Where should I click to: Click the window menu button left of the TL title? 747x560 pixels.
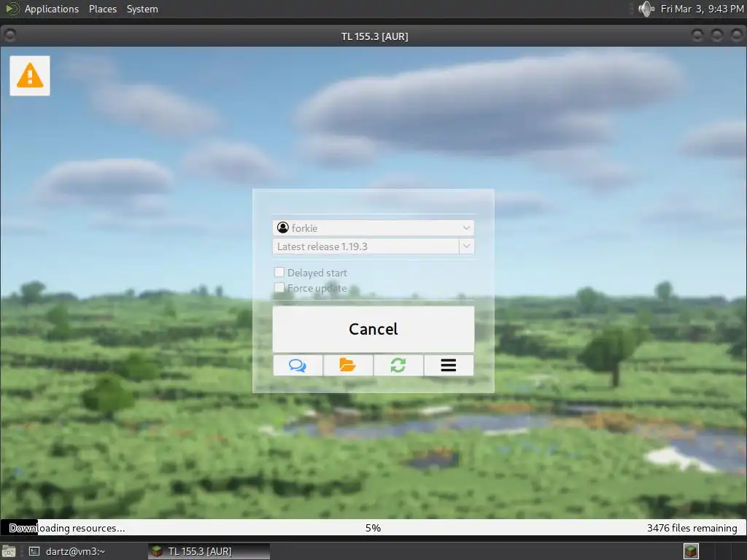coord(9,35)
